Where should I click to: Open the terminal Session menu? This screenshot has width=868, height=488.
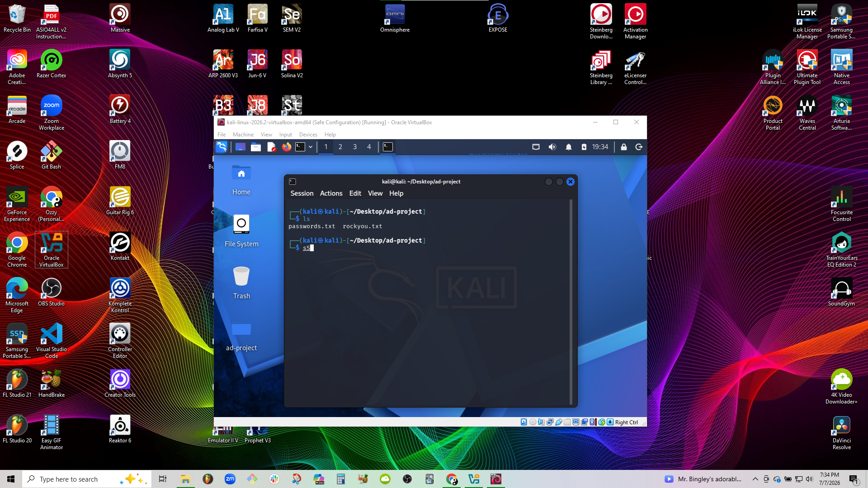click(x=302, y=193)
